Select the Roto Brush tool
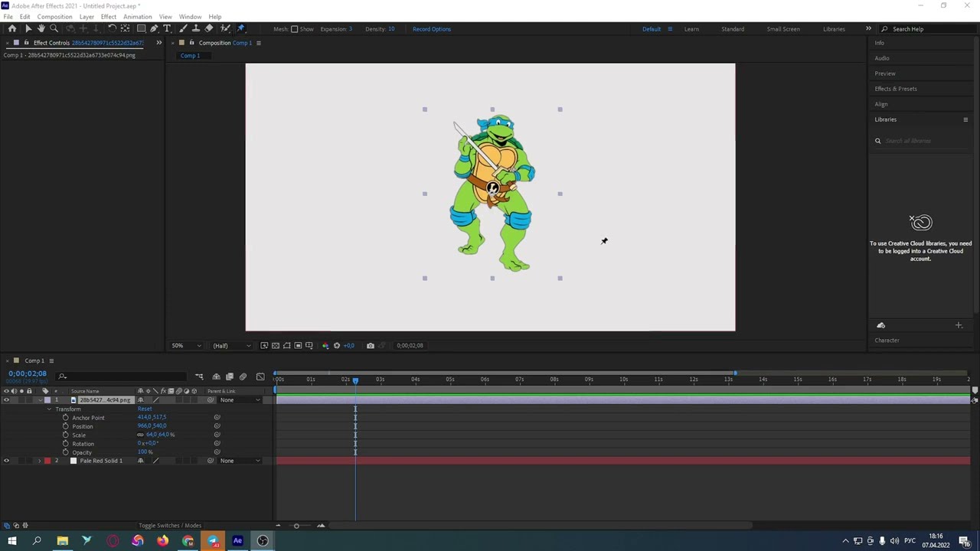The width and height of the screenshot is (980, 551). (x=225, y=28)
